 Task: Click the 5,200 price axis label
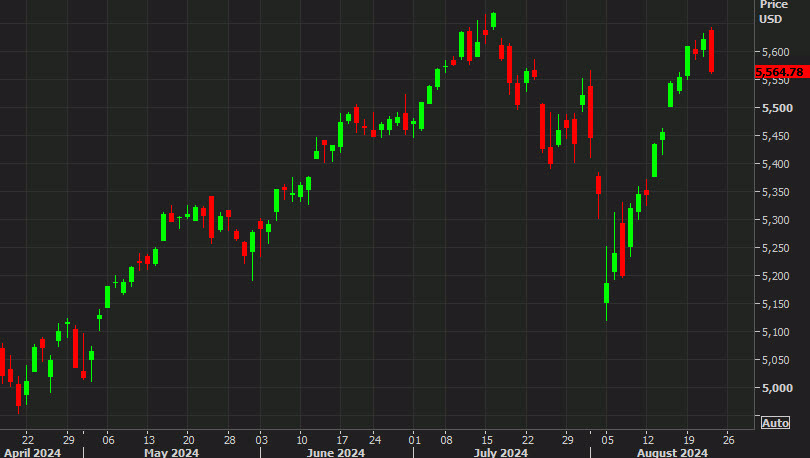776,276
